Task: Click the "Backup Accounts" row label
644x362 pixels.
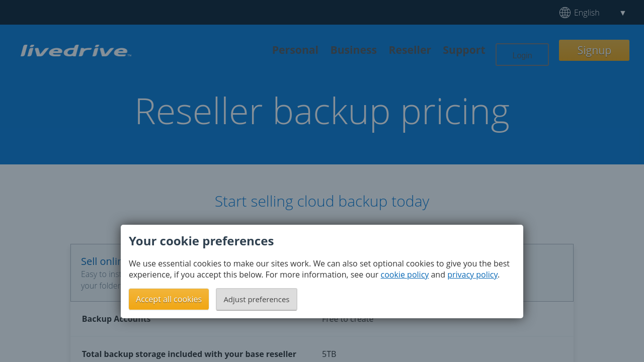Action: click(x=116, y=320)
